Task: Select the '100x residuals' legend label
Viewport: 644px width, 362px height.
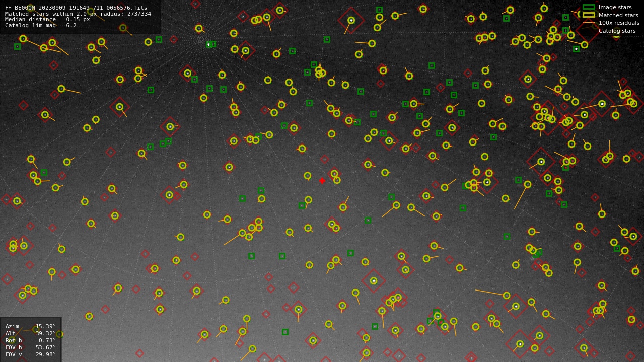Action: click(619, 23)
